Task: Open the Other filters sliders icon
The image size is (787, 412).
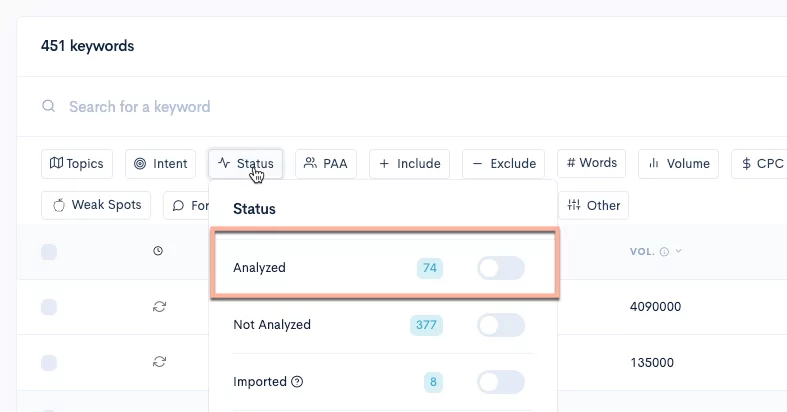Action: (574, 205)
